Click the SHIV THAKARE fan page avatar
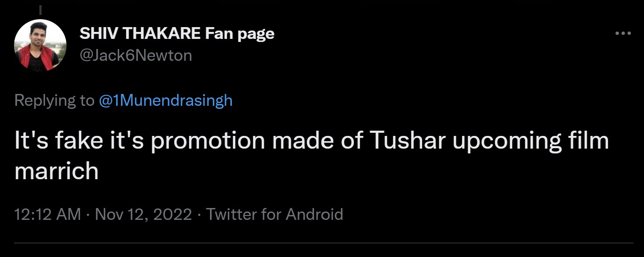The width and height of the screenshot is (644, 257). [x=40, y=45]
